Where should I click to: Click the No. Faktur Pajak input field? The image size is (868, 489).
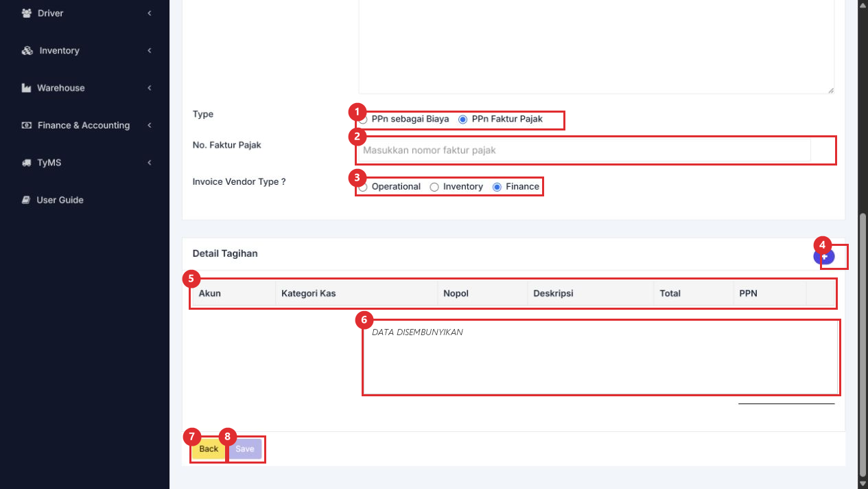[x=585, y=150]
